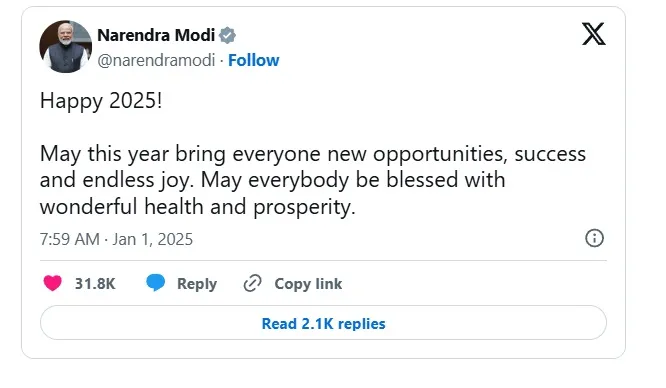Viewport: 666px width, 388px height.
Task: Like the post with the heart icon
Action: point(53,283)
